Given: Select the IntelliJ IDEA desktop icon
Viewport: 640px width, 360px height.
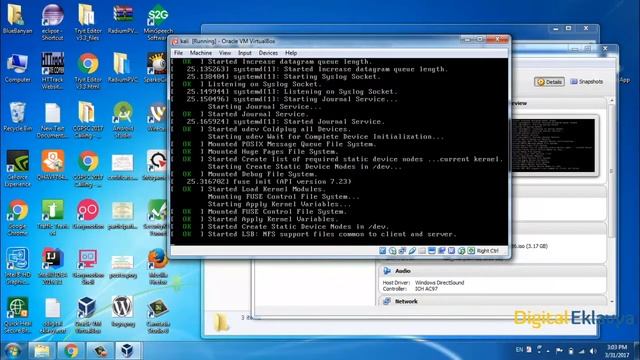Looking at the screenshot, I should point(52,266).
